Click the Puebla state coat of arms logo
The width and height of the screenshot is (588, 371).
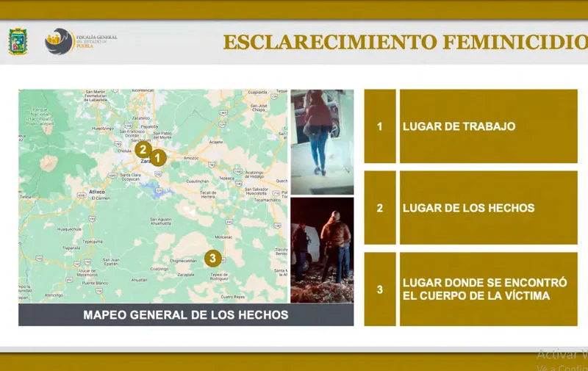click(18, 41)
